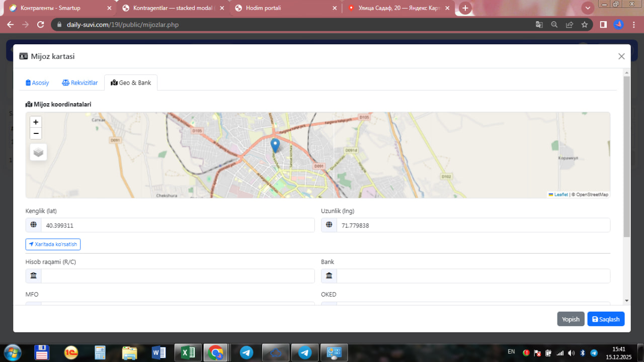Screen dimensions: 644x362
Task: Click the Kenglik (lat) input field
Action: pos(177,226)
